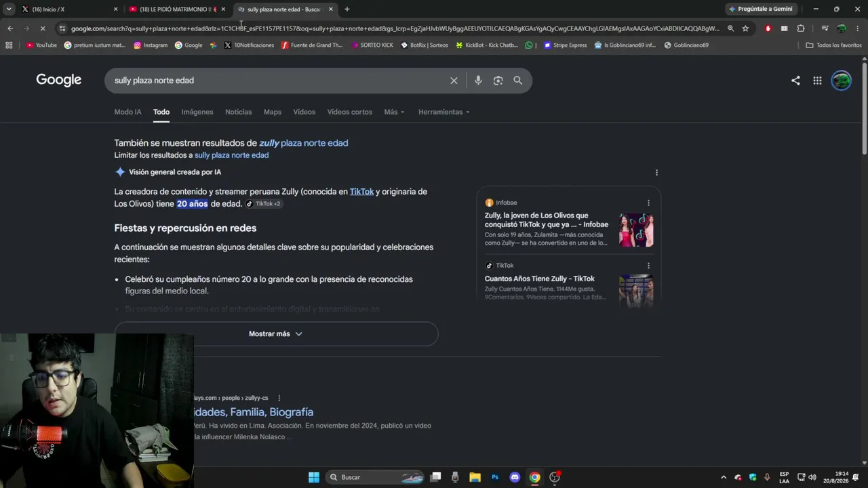Limit results to sully plaza norte edad
Screen dimensions: 868x488
(232, 155)
